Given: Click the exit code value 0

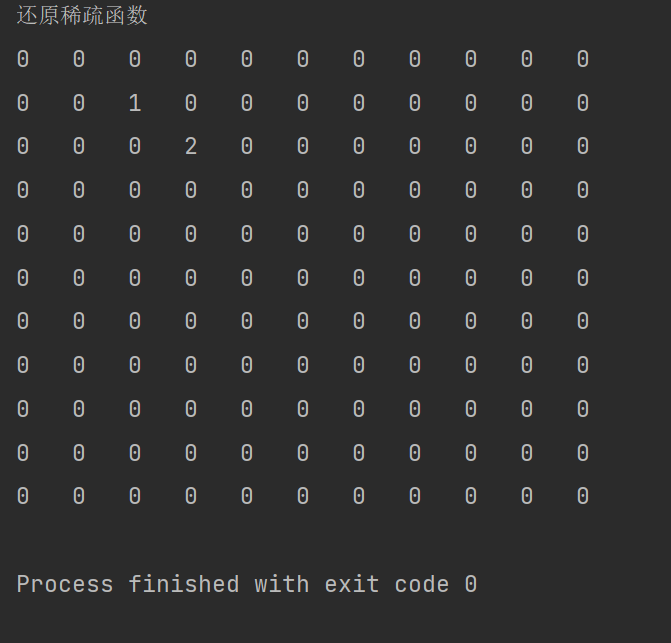Looking at the screenshot, I should point(471,584).
